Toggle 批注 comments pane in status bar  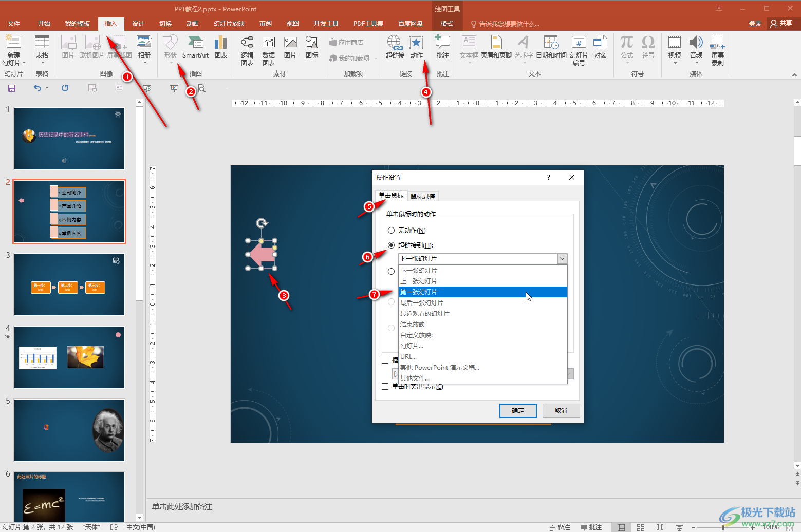coord(591,527)
